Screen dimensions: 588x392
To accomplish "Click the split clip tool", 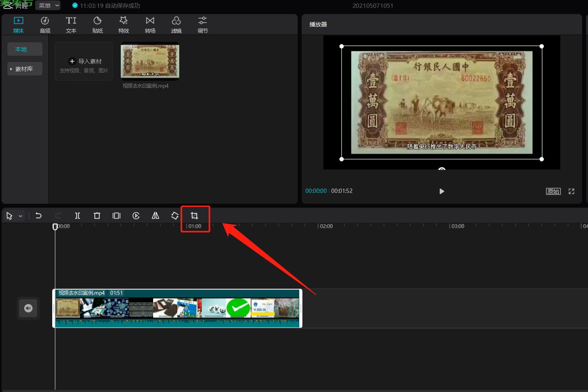I will pyautogui.click(x=78, y=216).
